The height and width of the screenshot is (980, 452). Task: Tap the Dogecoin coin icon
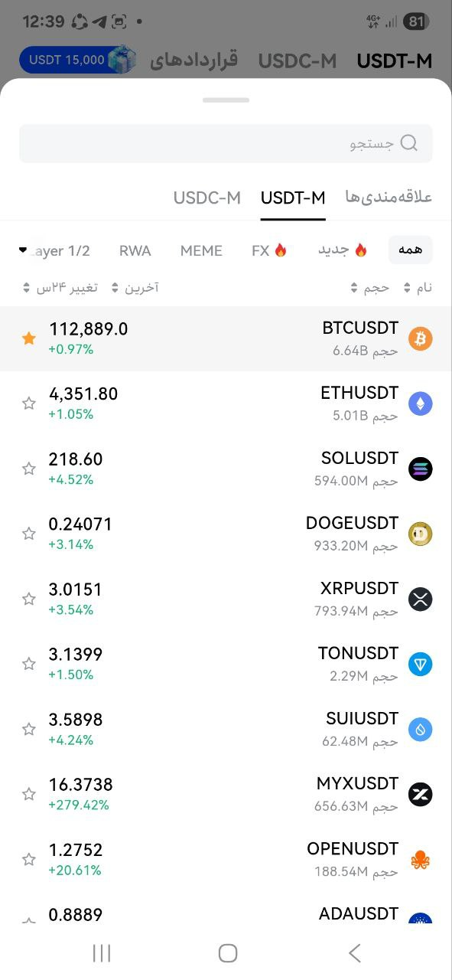point(420,534)
